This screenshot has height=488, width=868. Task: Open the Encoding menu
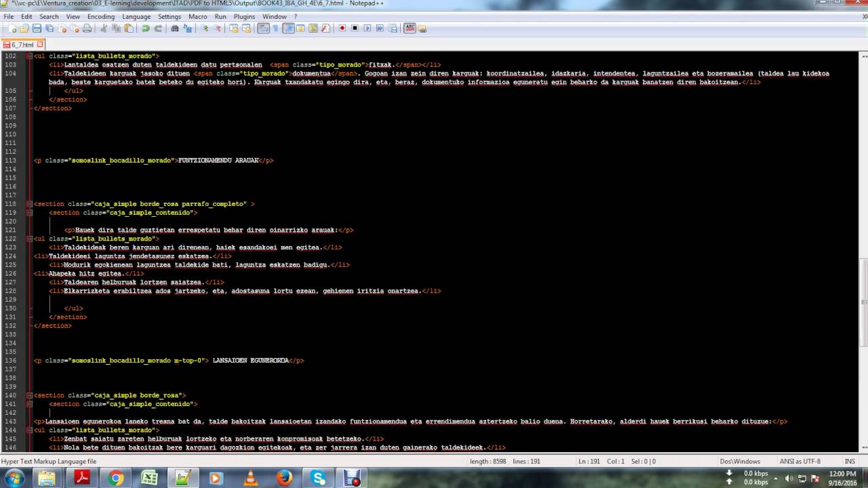tap(101, 16)
